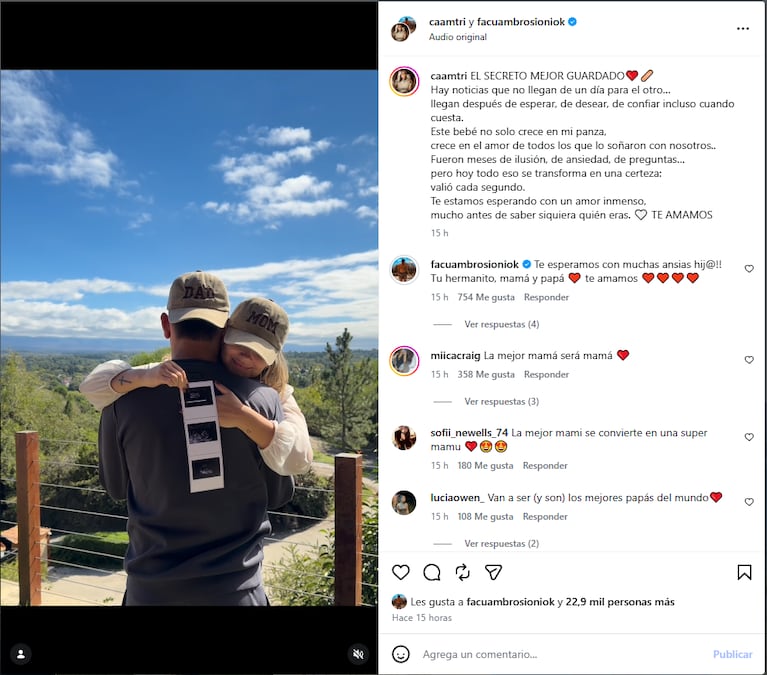Focus the Agrega un comentario field
The width and height of the screenshot is (767, 675).
(563, 654)
